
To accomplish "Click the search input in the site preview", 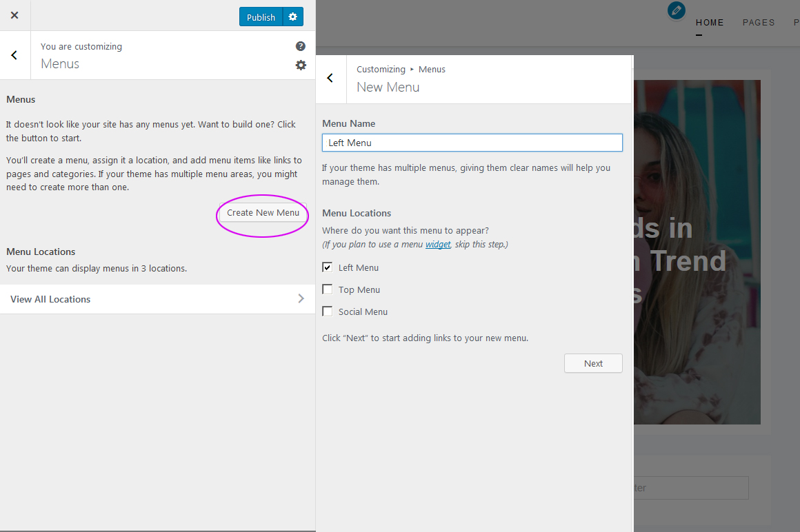I will click(x=691, y=488).
